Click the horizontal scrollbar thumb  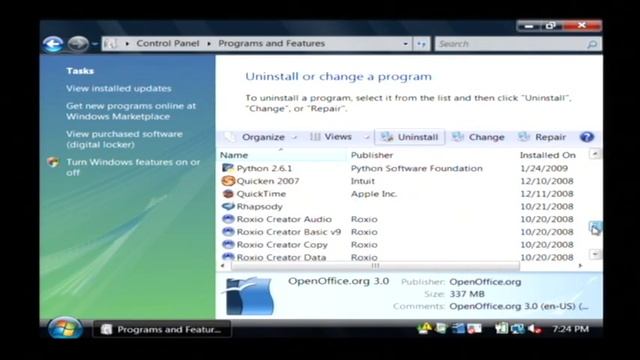tap(376, 266)
